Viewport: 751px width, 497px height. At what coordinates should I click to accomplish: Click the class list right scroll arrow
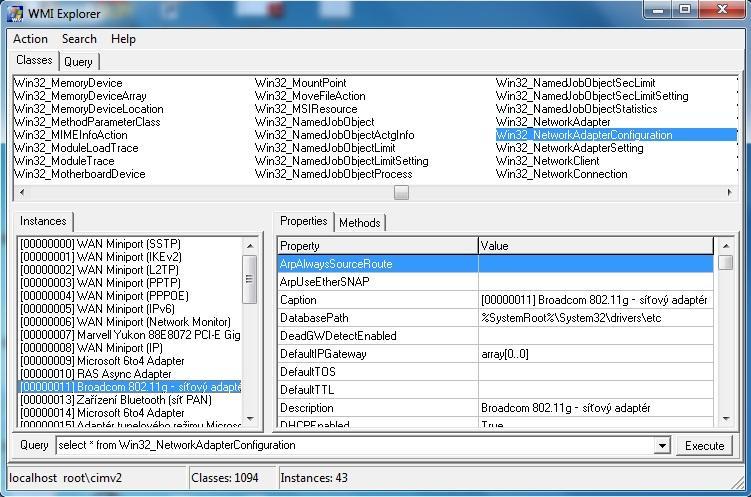click(729, 192)
